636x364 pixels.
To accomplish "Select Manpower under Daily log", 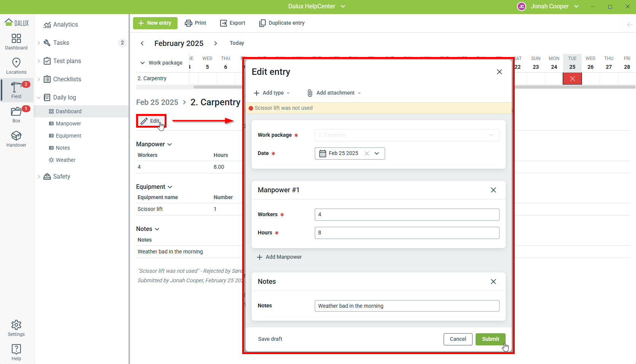I will click(x=68, y=123).
